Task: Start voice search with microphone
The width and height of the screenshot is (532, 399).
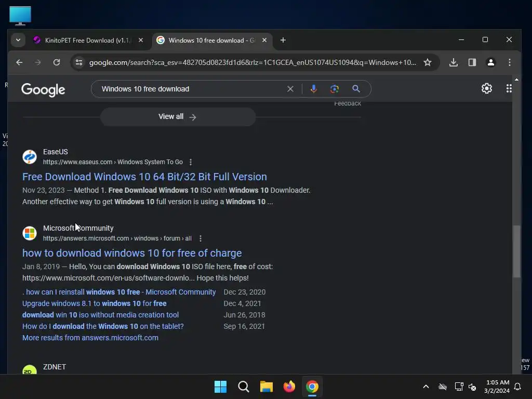Action: pos(313,89)
